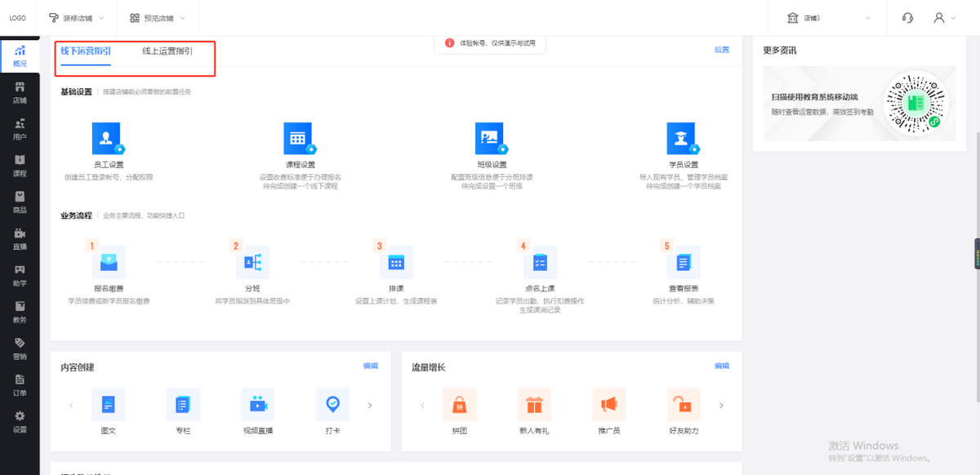Viewport: 980px width, 475px height.
Task: Switch to 线下运营指引 tab
Action: pos(86,51)
